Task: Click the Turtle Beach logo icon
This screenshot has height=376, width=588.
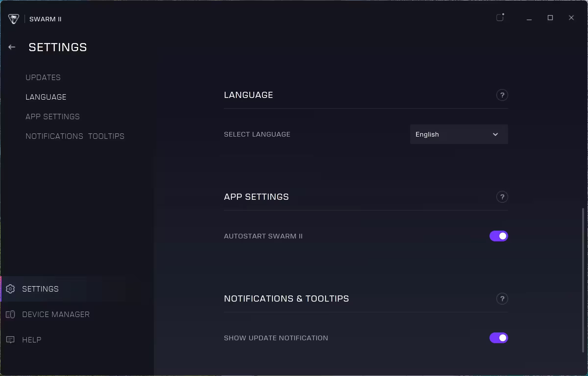Action: pyautogui.click(x=13, y=19)
